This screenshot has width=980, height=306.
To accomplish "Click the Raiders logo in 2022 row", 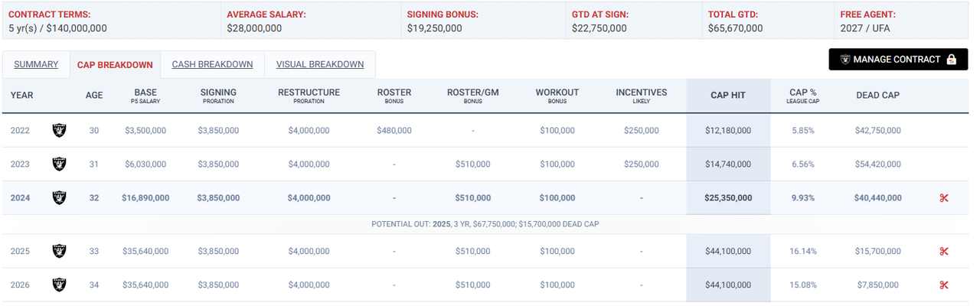I will point(59,130).
